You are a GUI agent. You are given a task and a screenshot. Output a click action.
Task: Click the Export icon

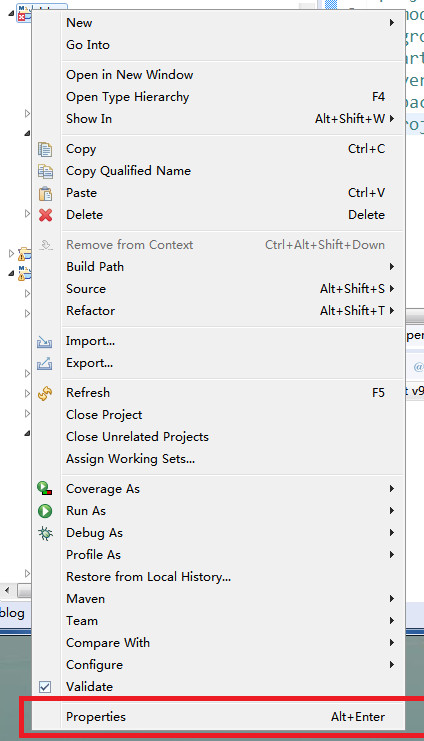click(44, 363)
